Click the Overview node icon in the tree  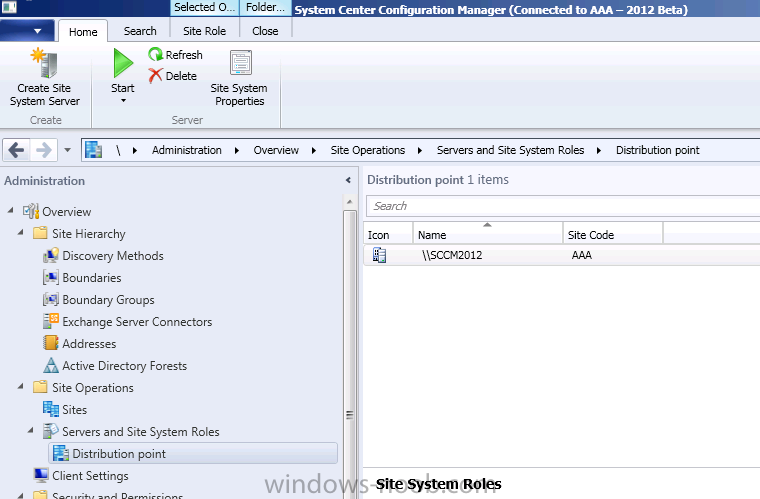(31, 211)
